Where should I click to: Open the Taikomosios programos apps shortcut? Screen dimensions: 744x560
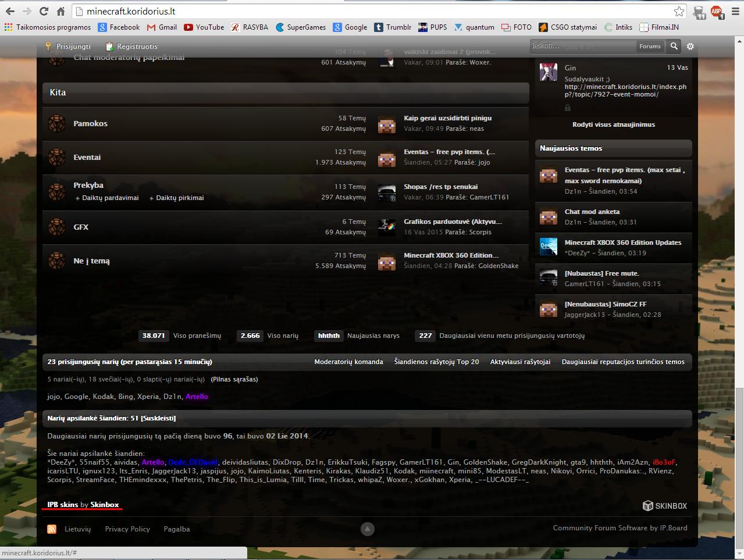point(48,27)
